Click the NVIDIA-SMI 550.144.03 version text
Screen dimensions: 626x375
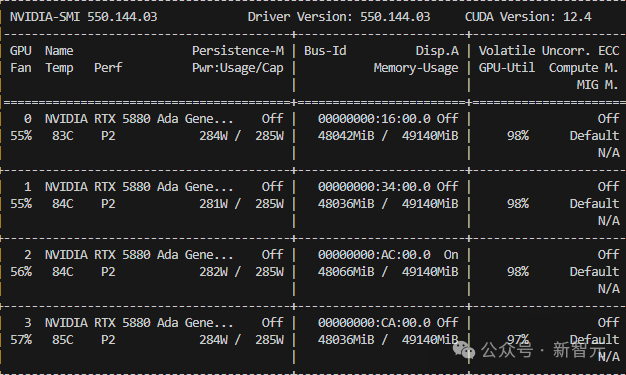[x=83, y=17]
